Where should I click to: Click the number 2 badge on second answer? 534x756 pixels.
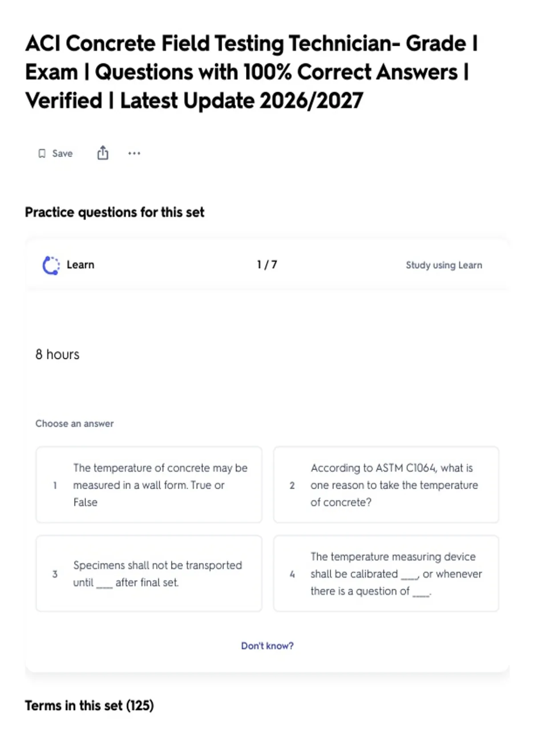tap(292, 485)
